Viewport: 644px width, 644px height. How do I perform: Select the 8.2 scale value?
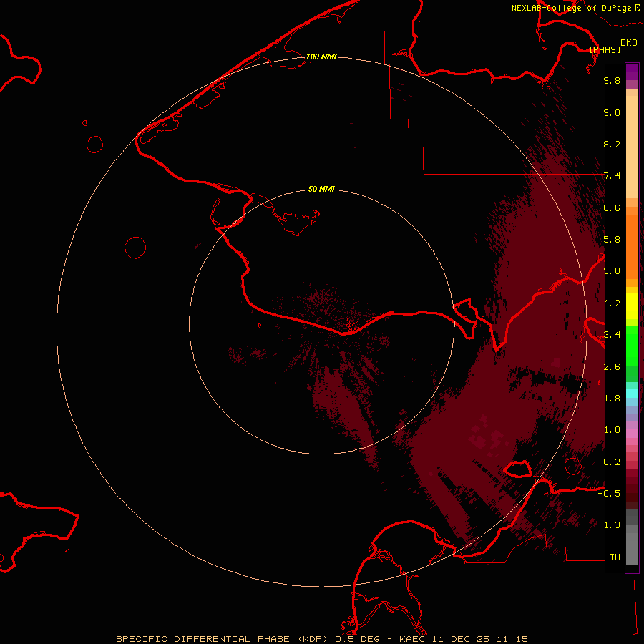click(612, 144)
